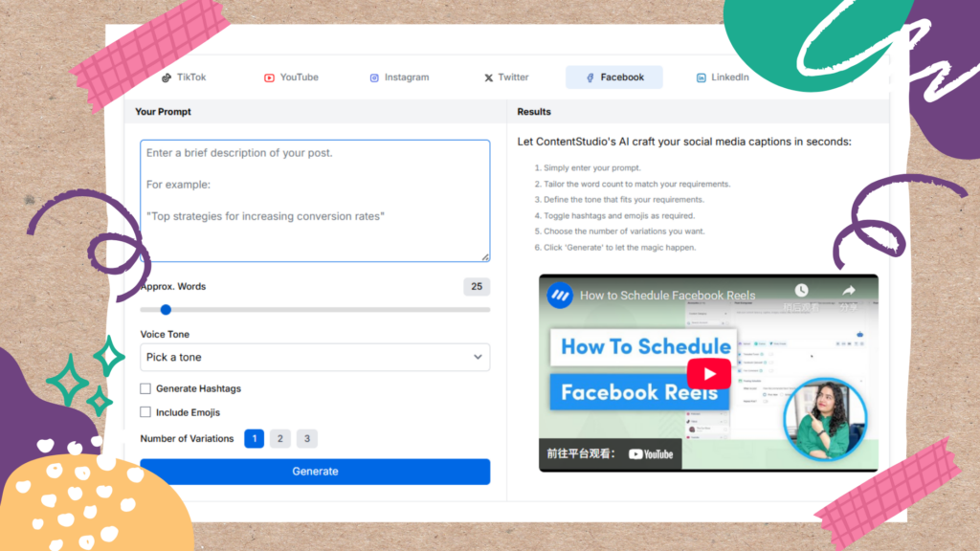Click the watch on YouTube logo link

(x=651, y=454)
